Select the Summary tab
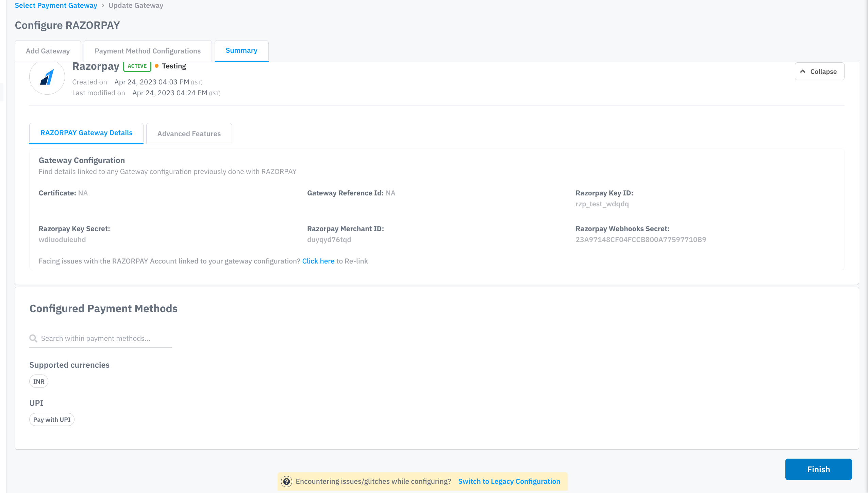This screenshot has height=493, width=868. (241, 51)
